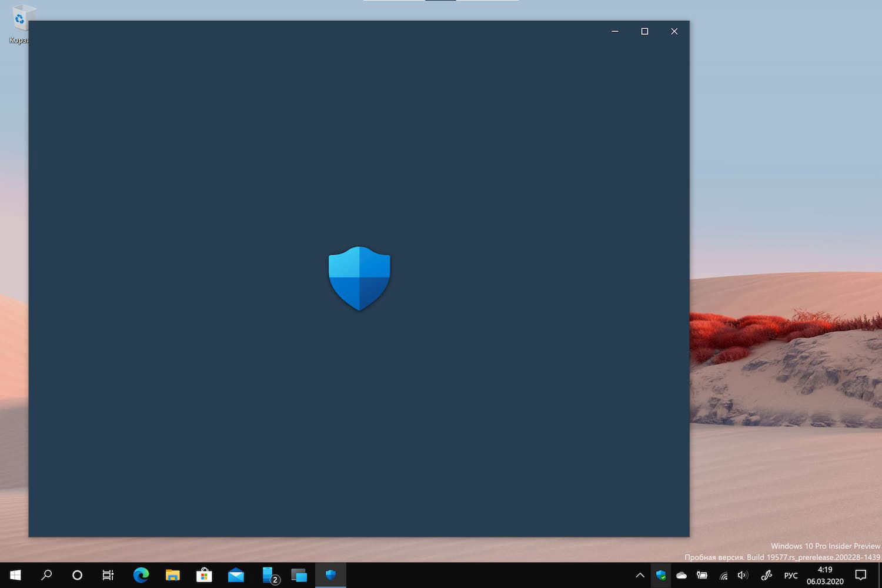
Task: Select the Windows Ink Workspace pen icon
Action: [766, 575]
